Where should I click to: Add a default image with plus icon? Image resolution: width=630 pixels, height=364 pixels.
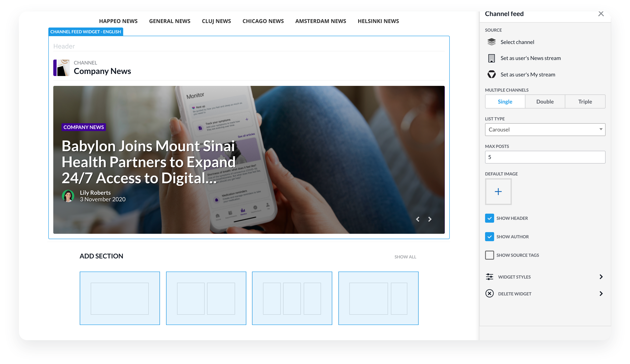click(x=498, y=192)
